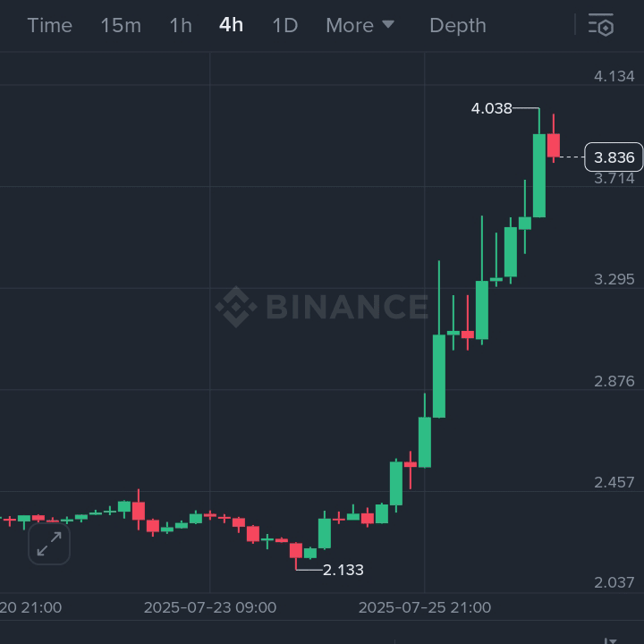Click the current price label 3.836

coord(614,157)
